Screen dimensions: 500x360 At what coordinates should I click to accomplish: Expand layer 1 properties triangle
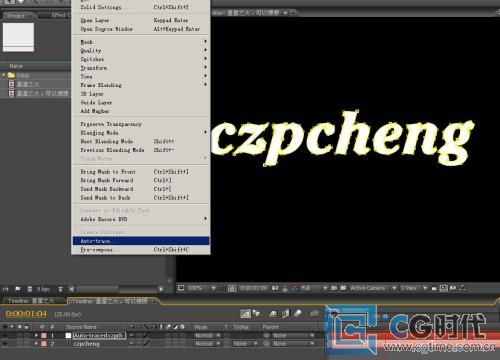click(x=36, y=335)
